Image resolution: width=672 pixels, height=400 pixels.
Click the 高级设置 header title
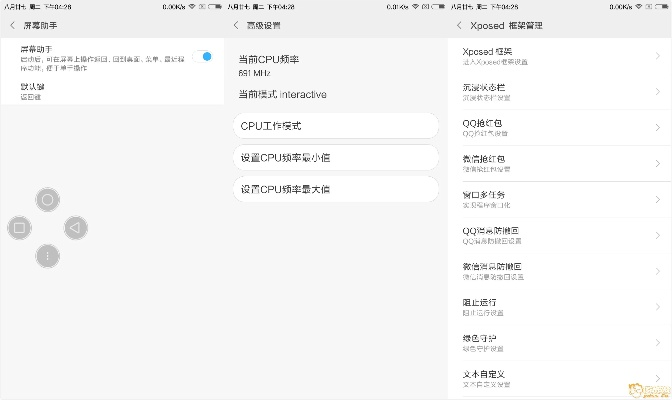point(264,26)
